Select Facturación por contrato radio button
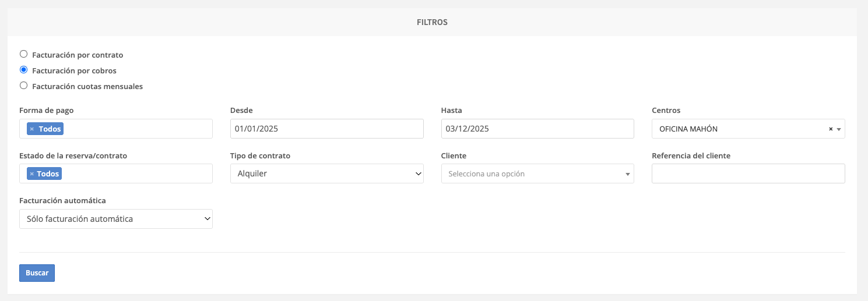 [x=24, y=54]
